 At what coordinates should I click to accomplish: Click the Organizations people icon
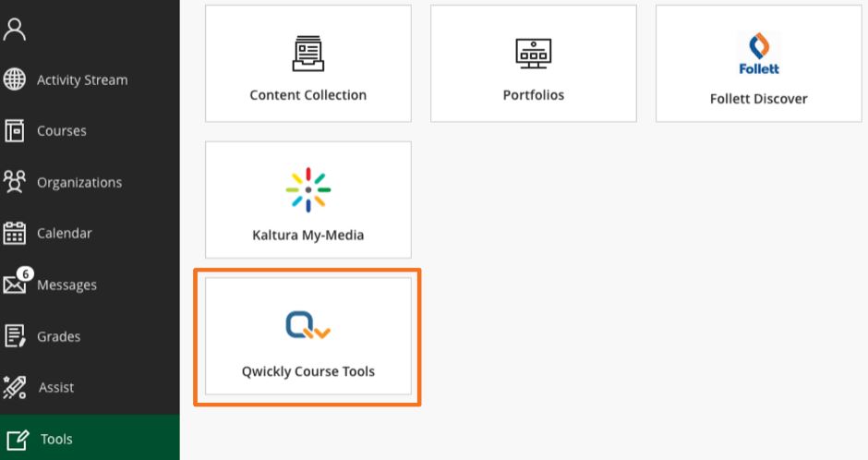coord(15,182)
